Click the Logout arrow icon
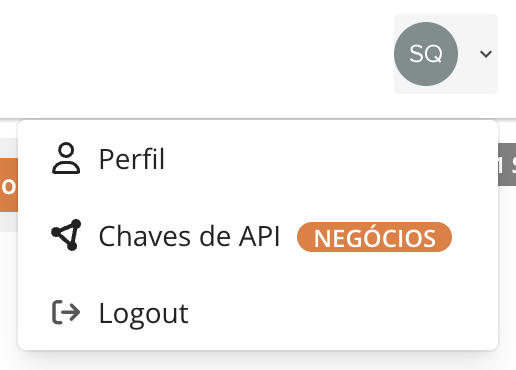The height and width of the screenshot is (370, 516). coord(66,312)
